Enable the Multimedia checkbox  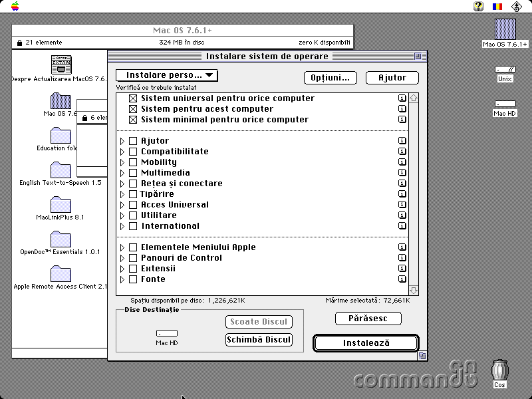(x=133, y=173)
